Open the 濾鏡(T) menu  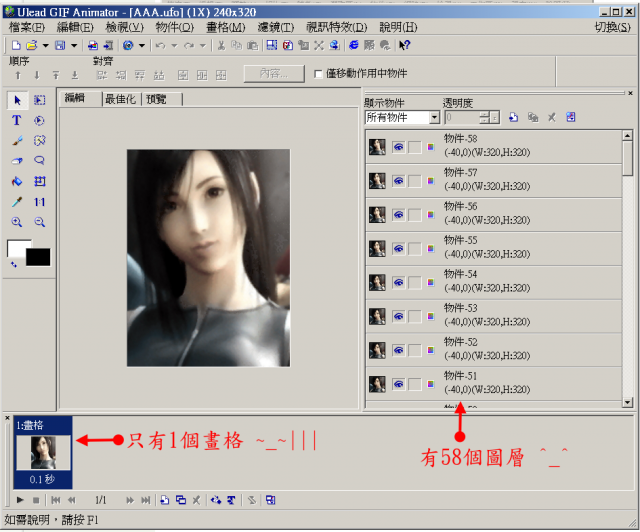pos(276,27)
